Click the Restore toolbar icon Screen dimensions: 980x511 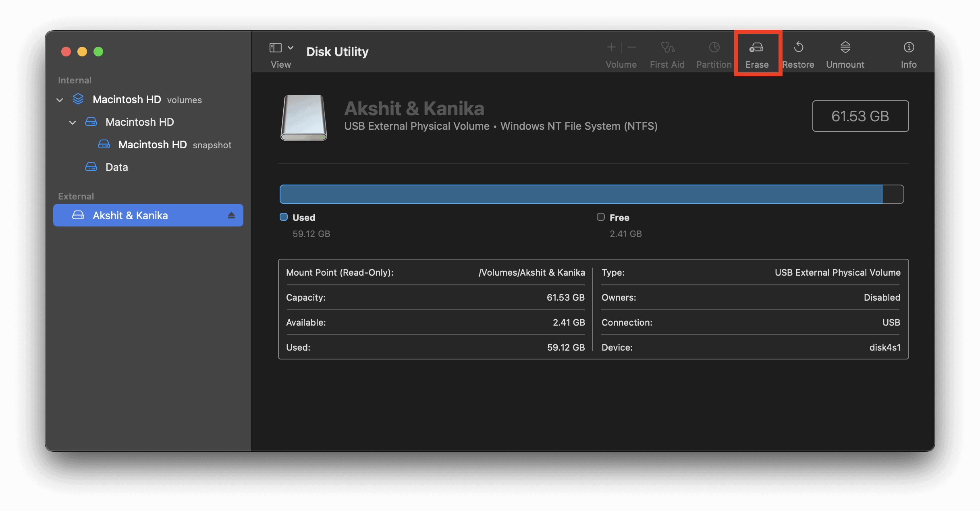tap(798, 48)
